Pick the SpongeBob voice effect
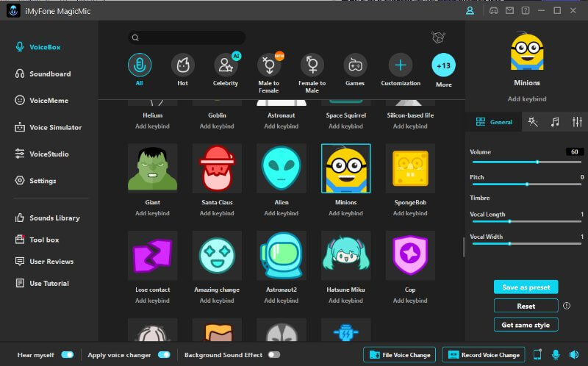 coord(410,168)
